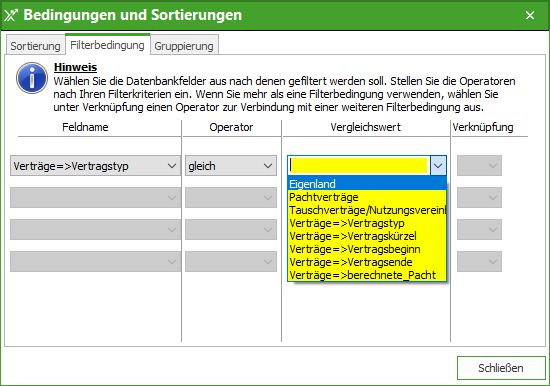Open third row Operator dropdown
The image size is (550, 386).
tap(231, 229)
